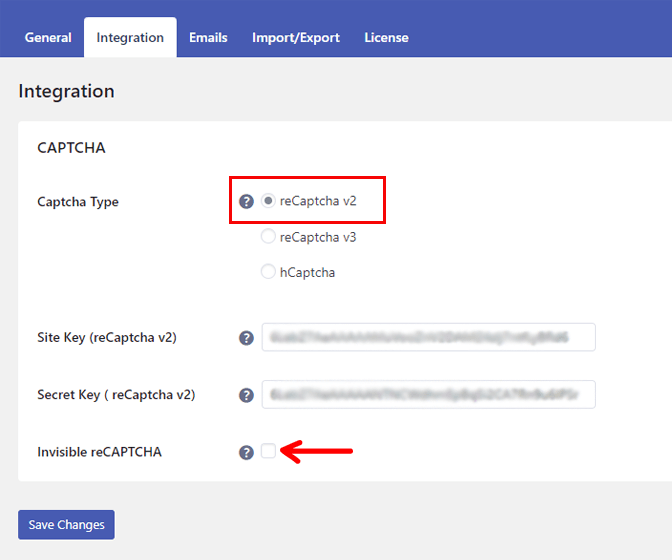
Task: Click the 'Invisible reCAPTCHA' label text
Action: click(x=99, y=452)
